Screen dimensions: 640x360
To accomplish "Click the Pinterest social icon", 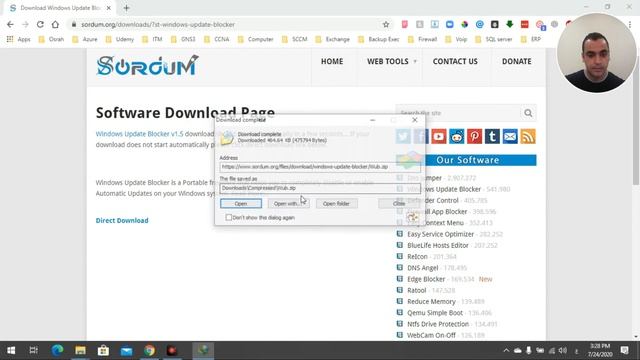I will click(474, 136).
